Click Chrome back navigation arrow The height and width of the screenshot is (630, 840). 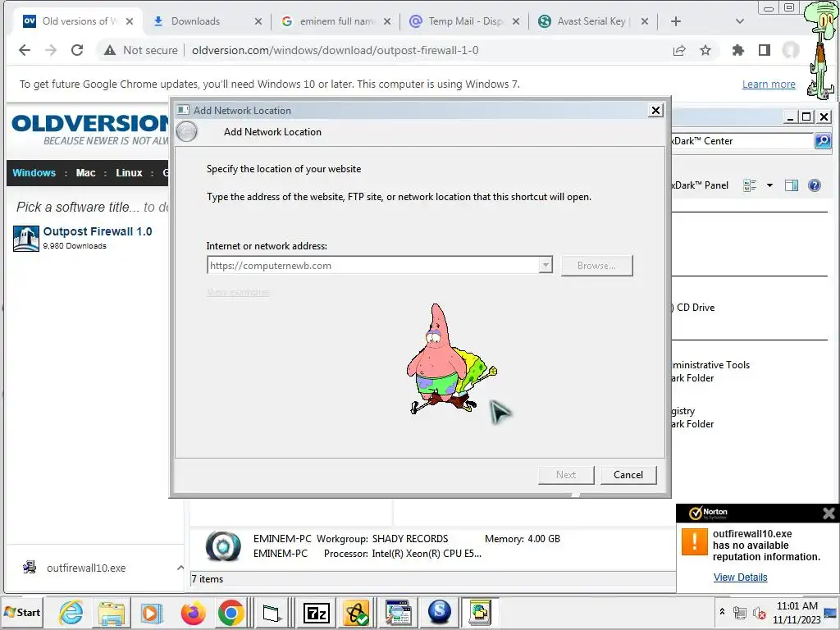[x=25, y=50]
